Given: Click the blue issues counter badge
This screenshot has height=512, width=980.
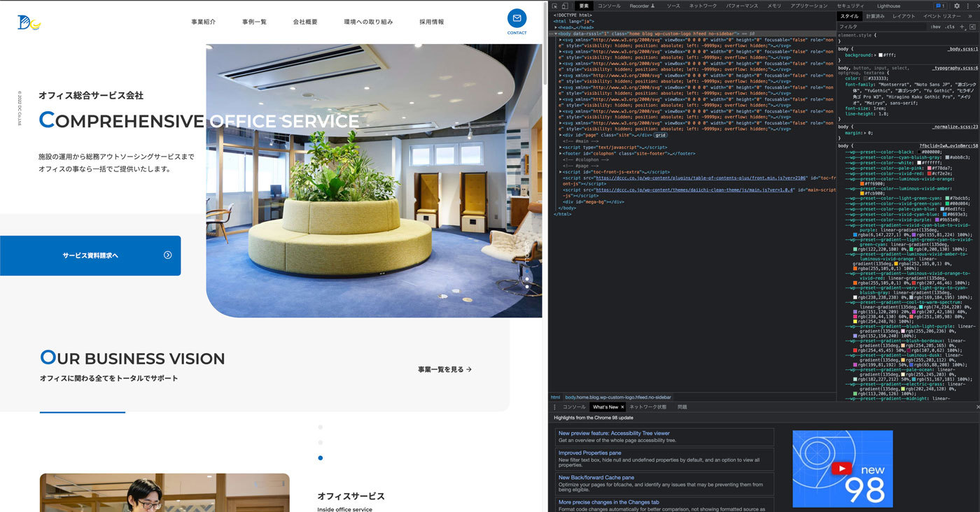Looking at the screenshot, I should 939,6.
